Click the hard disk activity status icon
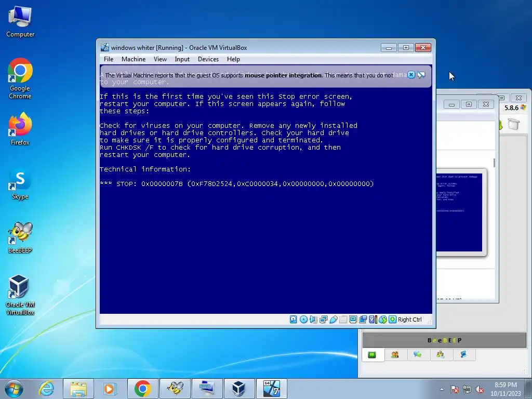 click(x=294, y=320)
